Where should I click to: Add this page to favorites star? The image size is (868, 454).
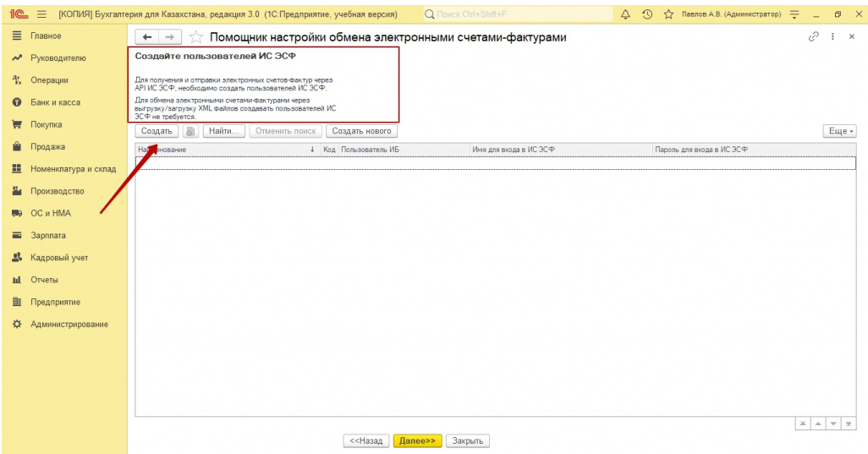tap(195, 38)
